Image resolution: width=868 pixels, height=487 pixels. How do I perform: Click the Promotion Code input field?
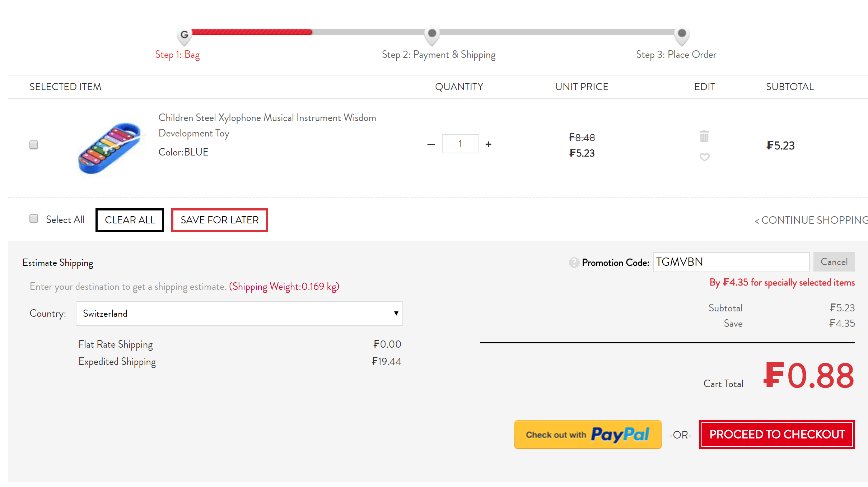731,262
